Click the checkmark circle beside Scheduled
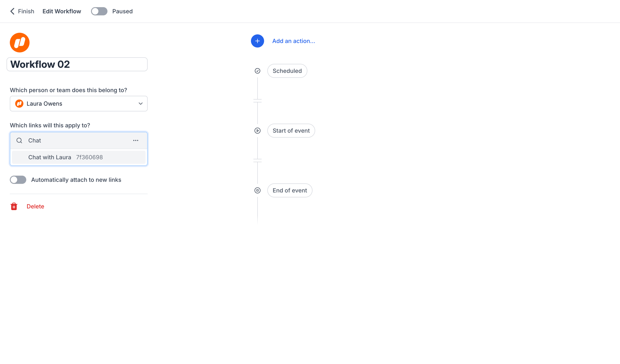Viewport: 620px width, 364px height. (257, 71)
